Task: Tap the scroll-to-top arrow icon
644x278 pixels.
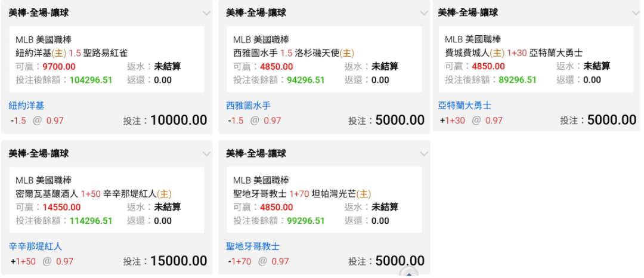Action: pos(409,273)
